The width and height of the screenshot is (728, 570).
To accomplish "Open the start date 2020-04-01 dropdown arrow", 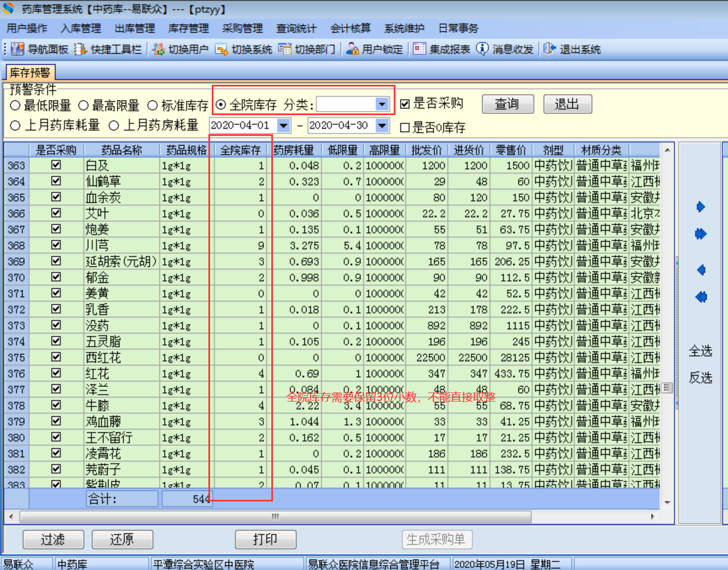I will [284, 126].
